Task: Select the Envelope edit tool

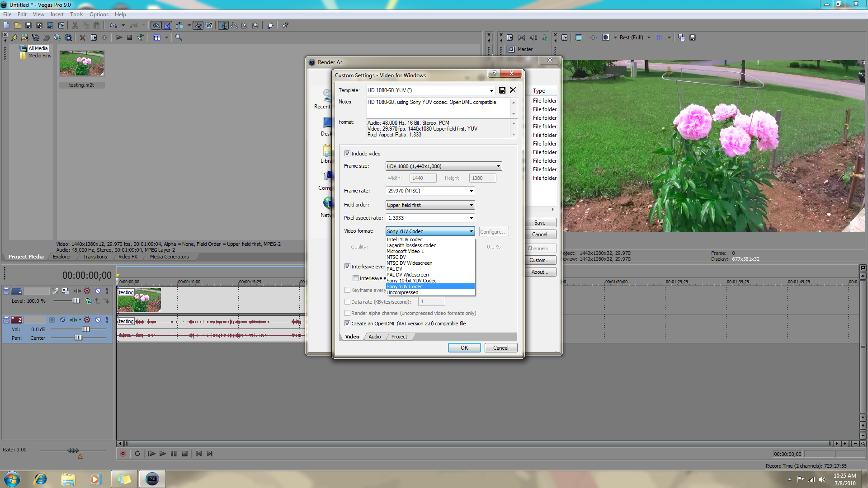Action: click(234, 26)
